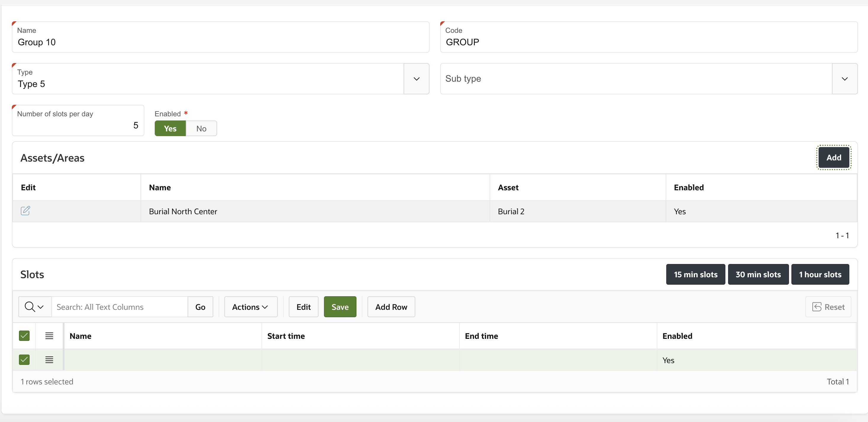Viewport: 868px width, 422px height.
Task: Set Enabled to Yes
Action: 170,128
